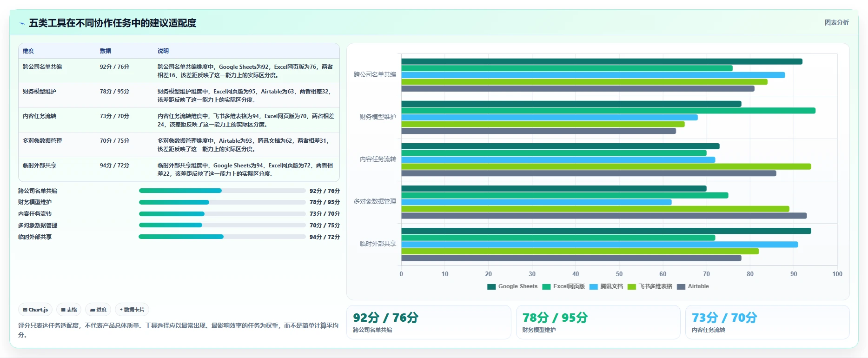Select table cell 多对象数据管理
Viewport: 868px width, 358px height.
point(42,141)
